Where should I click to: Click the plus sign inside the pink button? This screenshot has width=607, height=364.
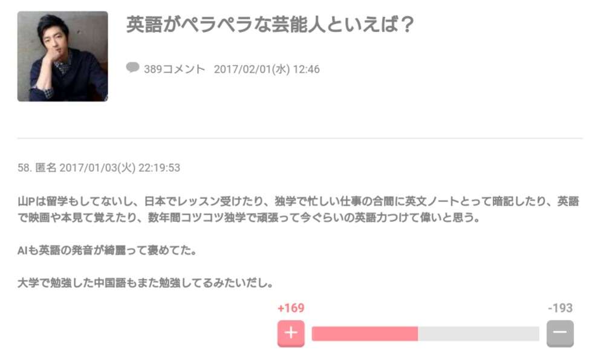pos(291,333)
